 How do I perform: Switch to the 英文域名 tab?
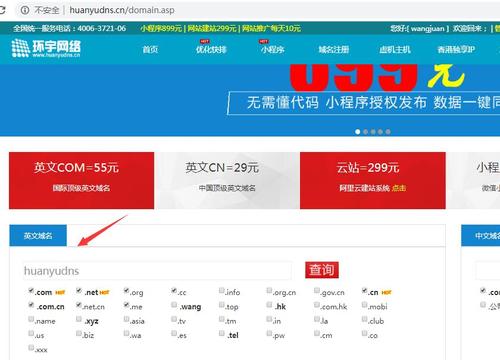click(38, 236)
